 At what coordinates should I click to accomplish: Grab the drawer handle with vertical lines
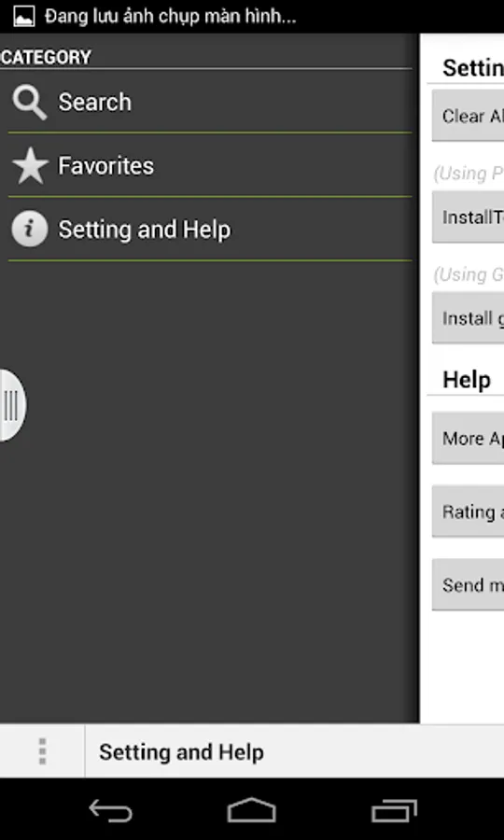[11, 406]
